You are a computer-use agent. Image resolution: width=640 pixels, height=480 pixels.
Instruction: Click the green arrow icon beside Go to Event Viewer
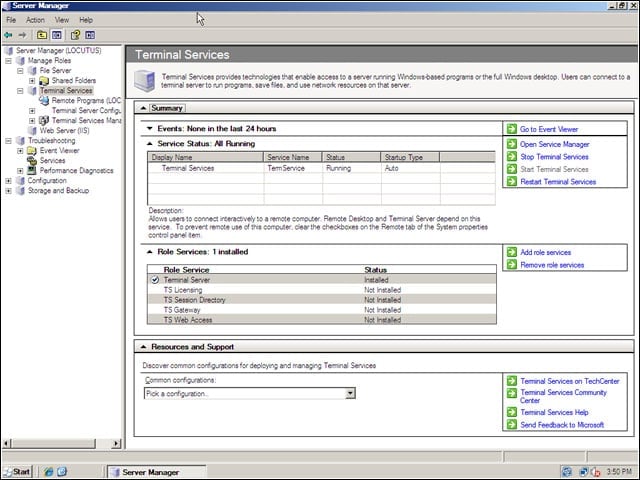coord(511,129)
